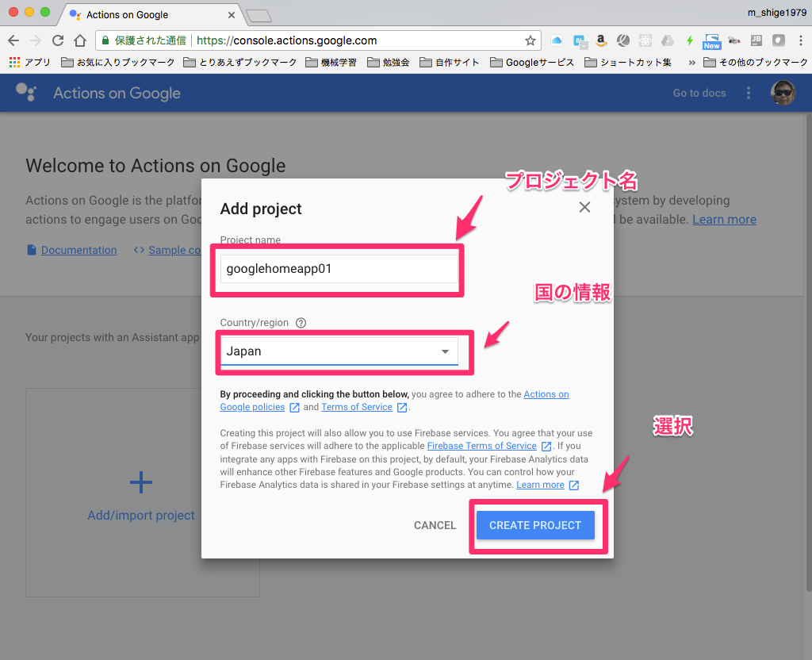Reload the page with refresh icon
812x660 pixels.
point(58,40)
